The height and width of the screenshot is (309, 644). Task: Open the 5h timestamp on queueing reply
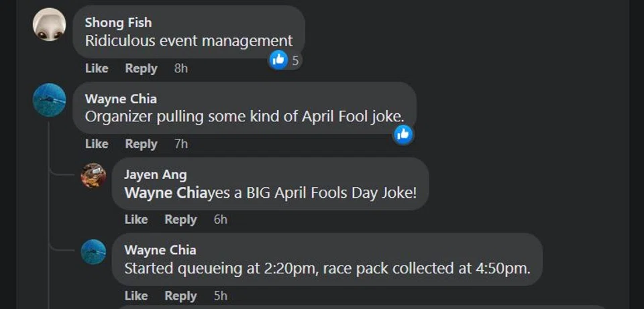click(221, 296)
